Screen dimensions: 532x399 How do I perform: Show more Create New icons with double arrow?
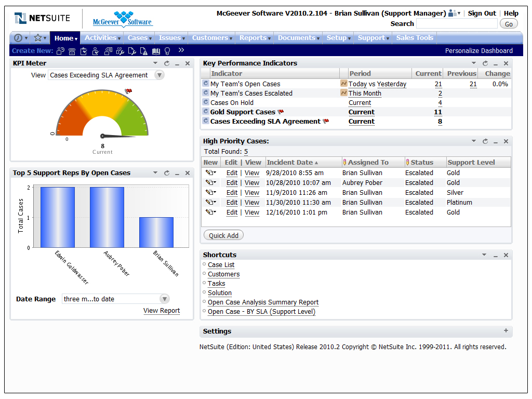181,50
